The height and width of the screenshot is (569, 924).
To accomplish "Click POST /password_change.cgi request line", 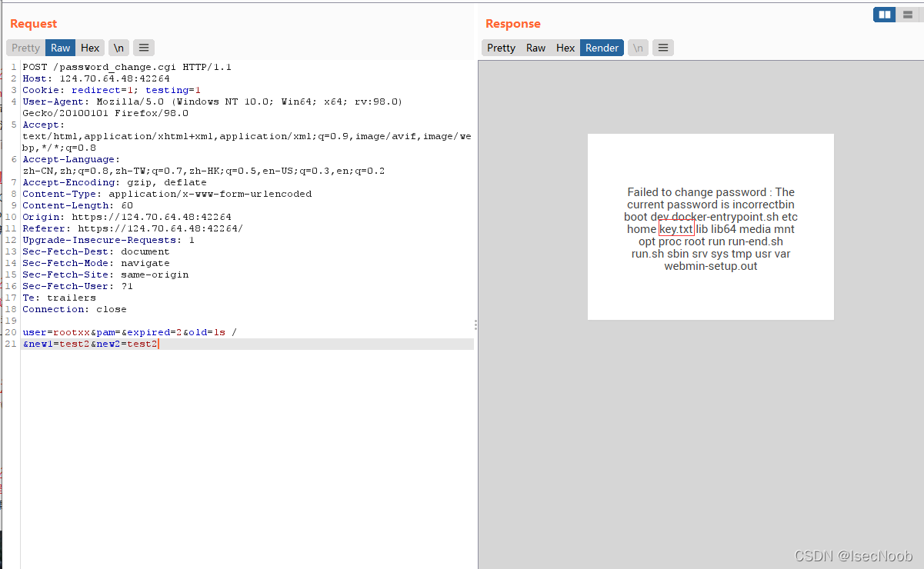I will (x=127, y=67).
